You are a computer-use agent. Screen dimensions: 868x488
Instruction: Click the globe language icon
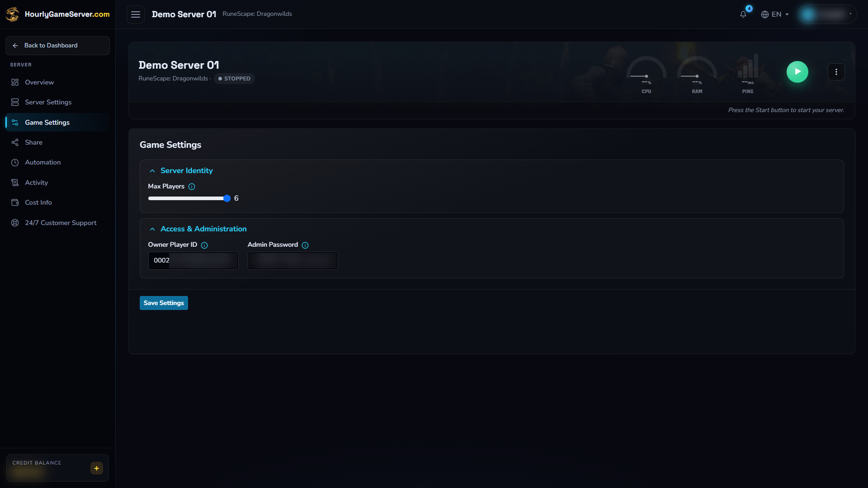click(765, 14)
